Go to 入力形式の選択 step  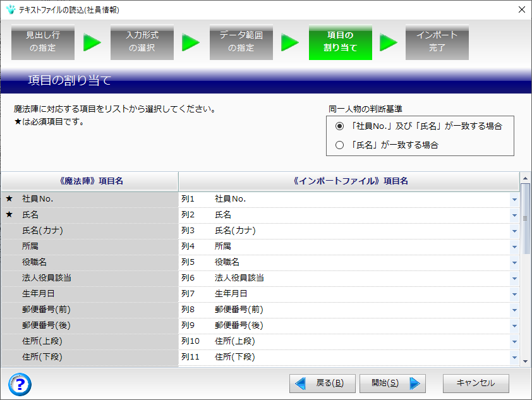142,42
